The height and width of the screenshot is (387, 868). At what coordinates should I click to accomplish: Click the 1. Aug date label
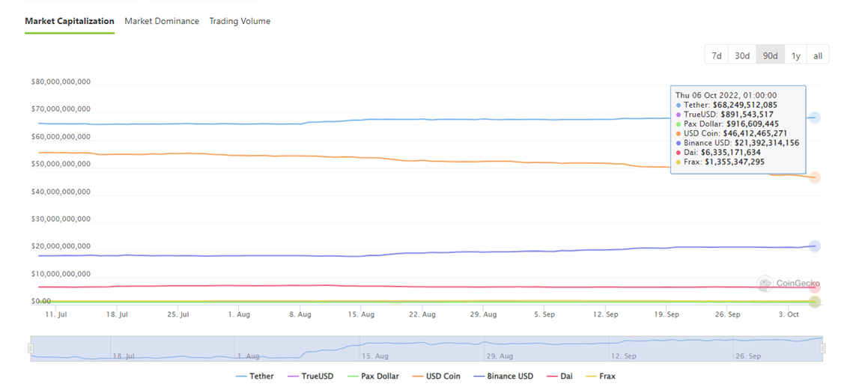tap(239, 314)
